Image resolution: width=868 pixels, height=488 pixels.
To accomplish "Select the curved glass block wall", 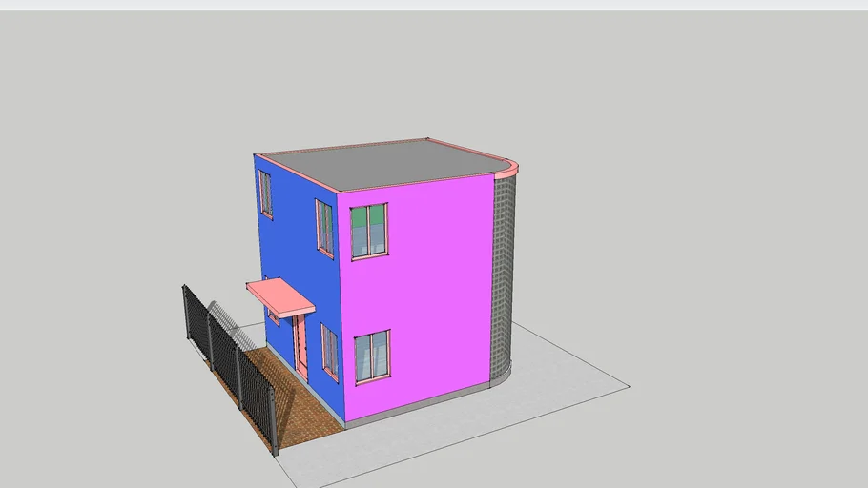I will coord(503,276).
